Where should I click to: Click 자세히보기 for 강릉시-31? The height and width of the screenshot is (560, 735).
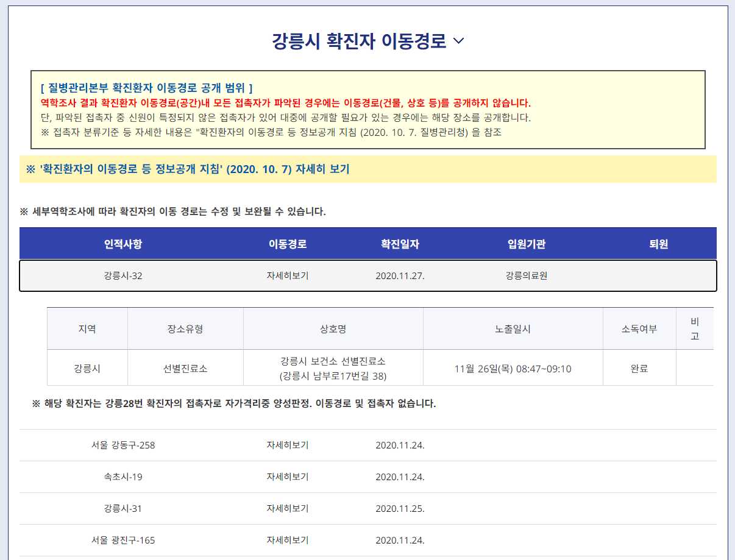click(x=288, y=508)
